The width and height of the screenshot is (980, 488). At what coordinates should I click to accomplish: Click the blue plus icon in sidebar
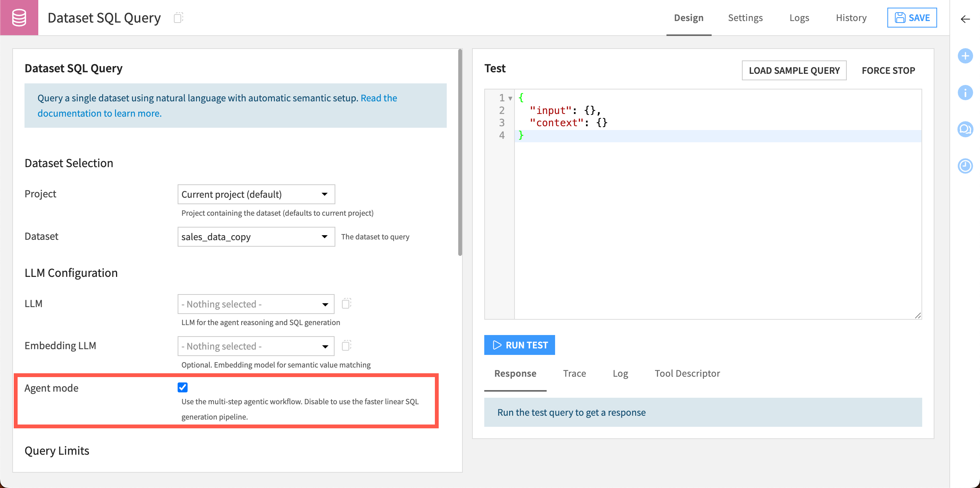965,56
